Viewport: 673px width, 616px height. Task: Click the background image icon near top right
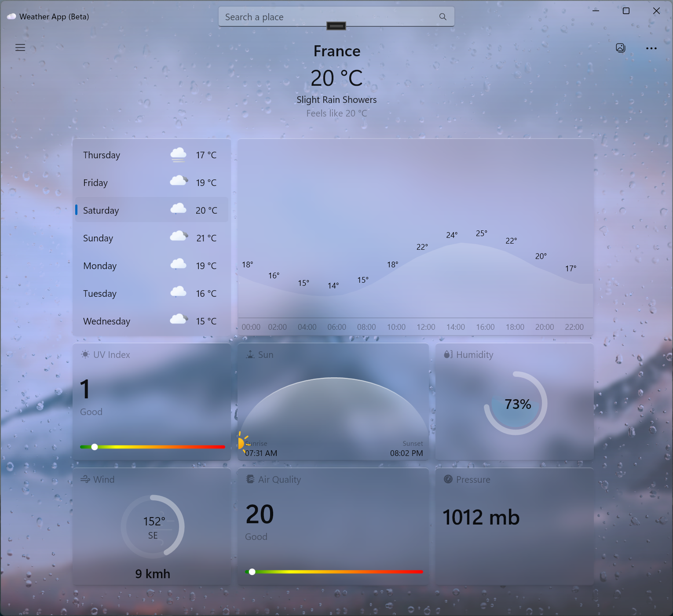point(620,47)
